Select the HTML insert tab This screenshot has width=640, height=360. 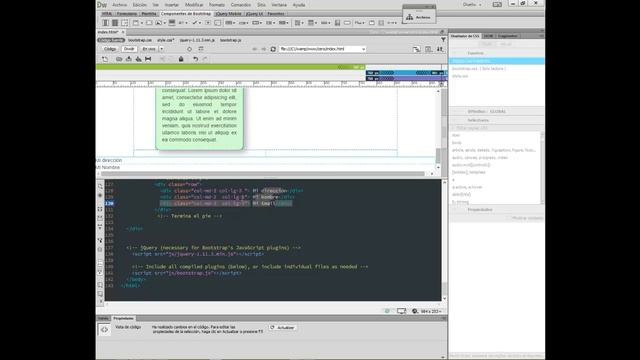click(x=107, y=14)
